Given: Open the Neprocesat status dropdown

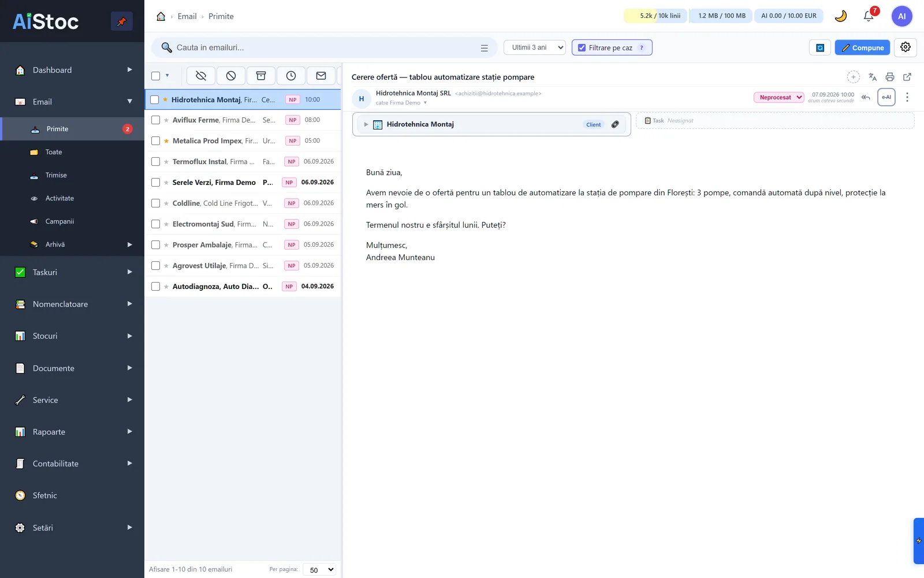Looking at the screenshot, I should (779, 97).
